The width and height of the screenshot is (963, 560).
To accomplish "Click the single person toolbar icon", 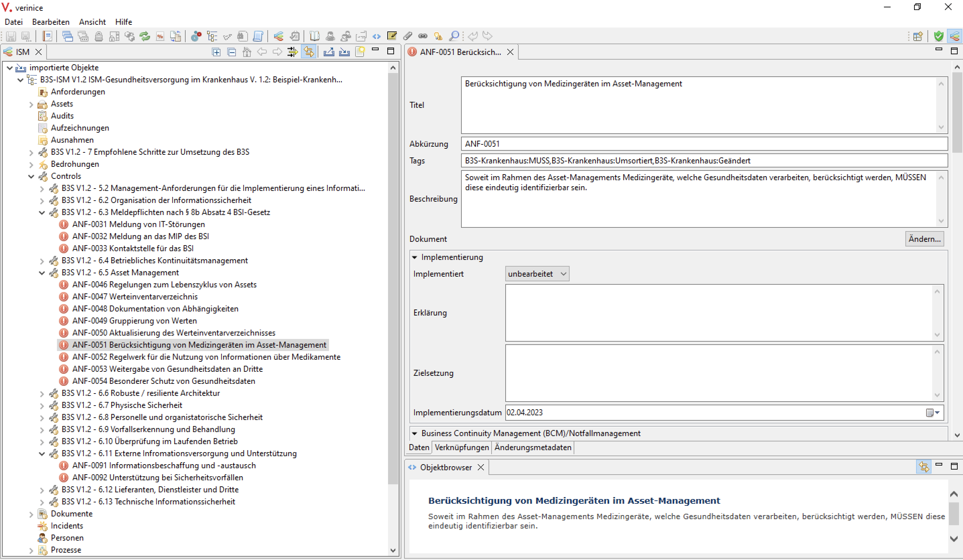I will coord(330,36).
